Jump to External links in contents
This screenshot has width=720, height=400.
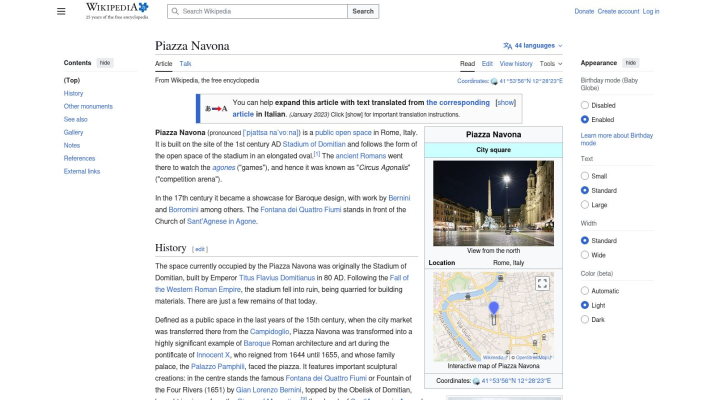tap(82, 171)
